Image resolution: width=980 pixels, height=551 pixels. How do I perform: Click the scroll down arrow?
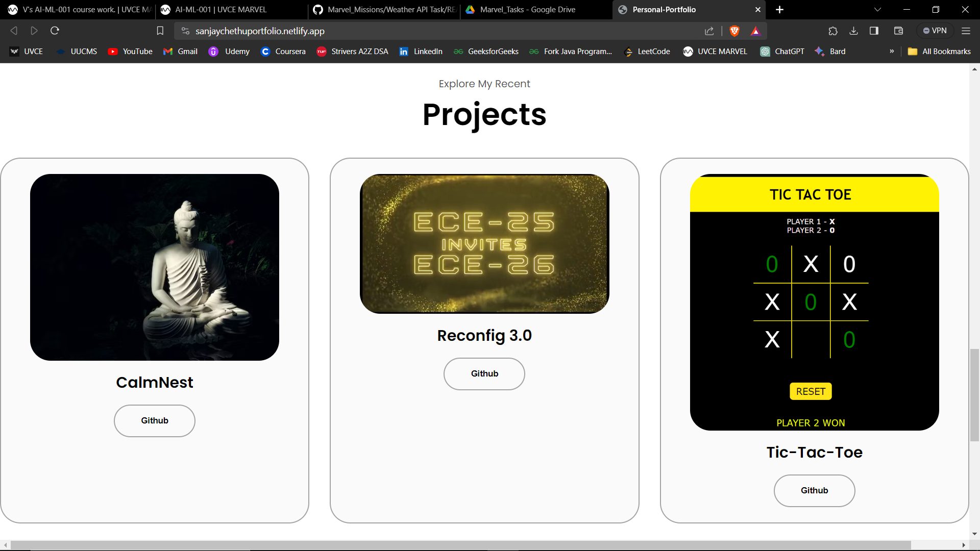click(x=974, y=534)
